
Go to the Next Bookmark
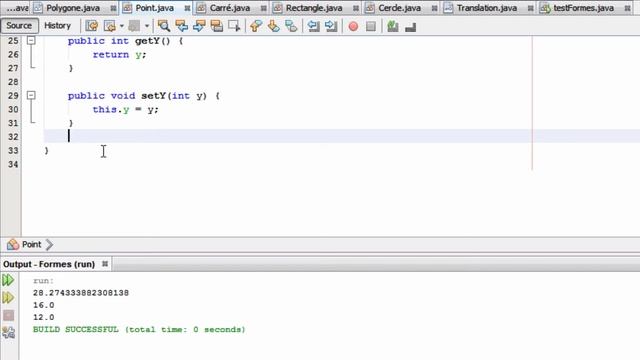(x=273, y=26)
